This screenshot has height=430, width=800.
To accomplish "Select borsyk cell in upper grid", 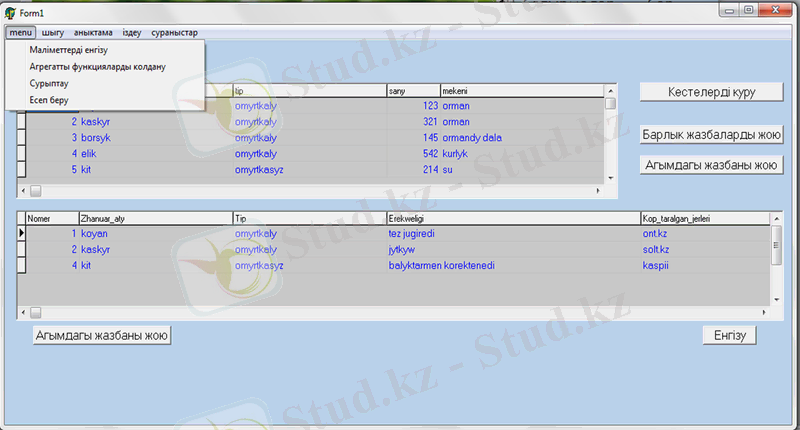I will 156,138.
